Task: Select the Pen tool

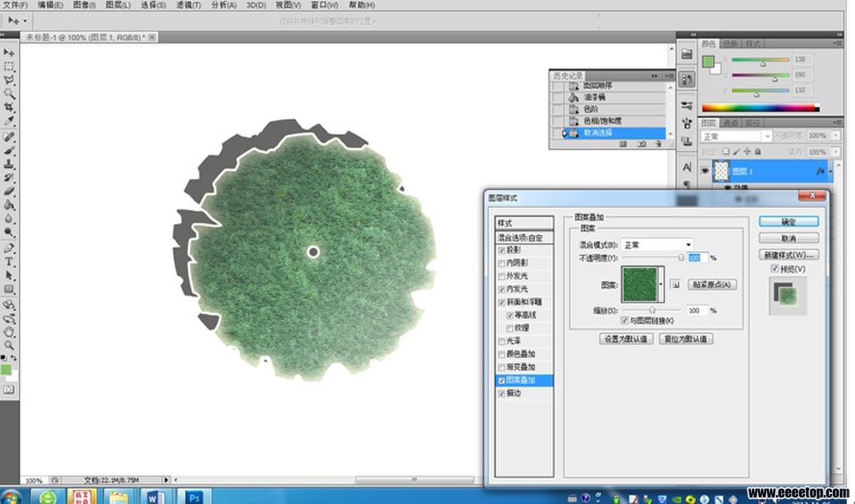Action: pyautogui.click(x=9, y=248)
